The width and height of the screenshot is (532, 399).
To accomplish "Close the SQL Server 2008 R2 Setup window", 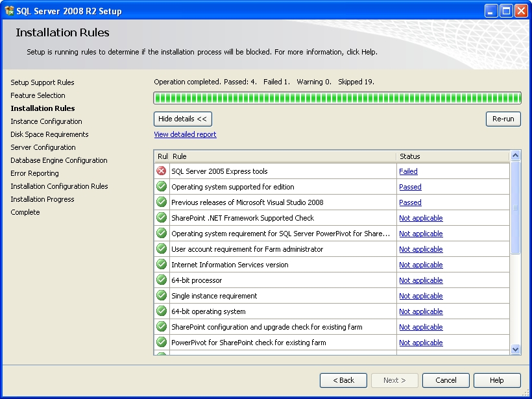I will tap(522, 11).
